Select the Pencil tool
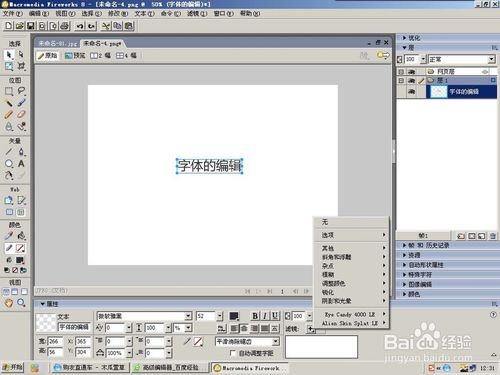500x375 pixels. pos(9,115)
